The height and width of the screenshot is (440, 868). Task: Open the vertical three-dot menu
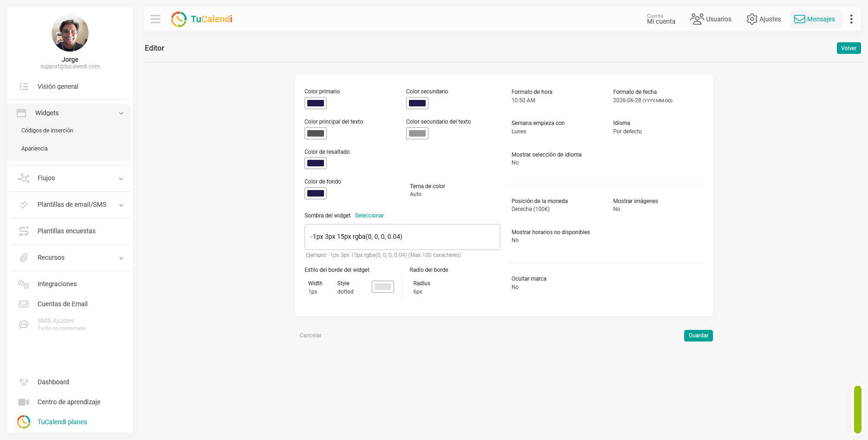coord(851,19)
